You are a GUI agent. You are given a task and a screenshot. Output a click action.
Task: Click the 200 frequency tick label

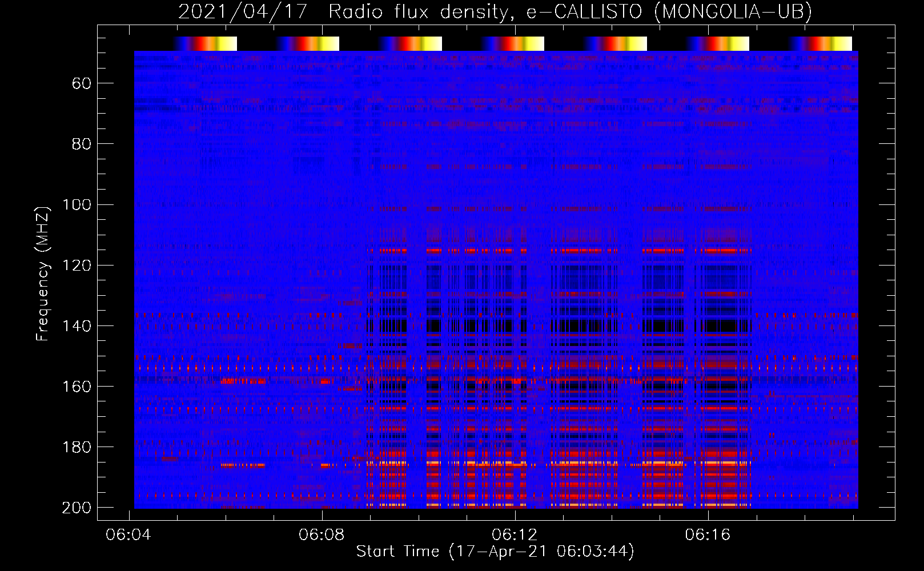click(77, 507)
